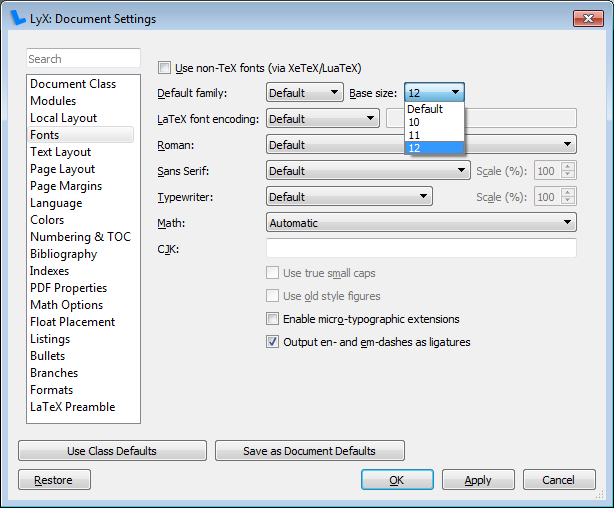614x508 pixels.
Task: Toggle Enable micro-typographic extensions
Action: coord(273,319)
